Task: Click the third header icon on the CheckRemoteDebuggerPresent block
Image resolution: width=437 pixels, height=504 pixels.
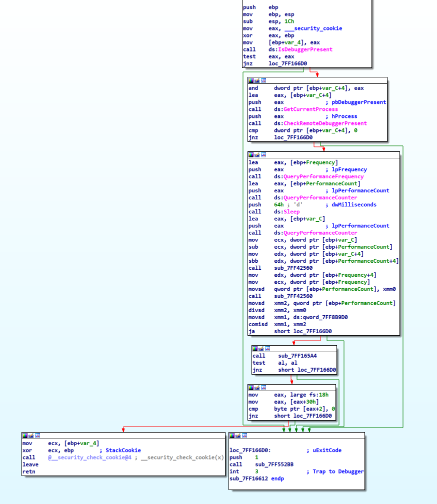Action: pyautogui.click(x=263, y=80)
